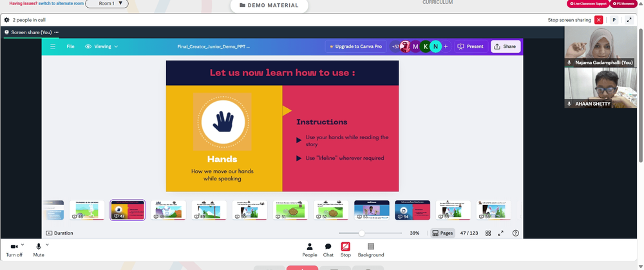Viewport: 644px width, 270px height.
Task: Click the hand icon on slide
Action: pos(223,122)
